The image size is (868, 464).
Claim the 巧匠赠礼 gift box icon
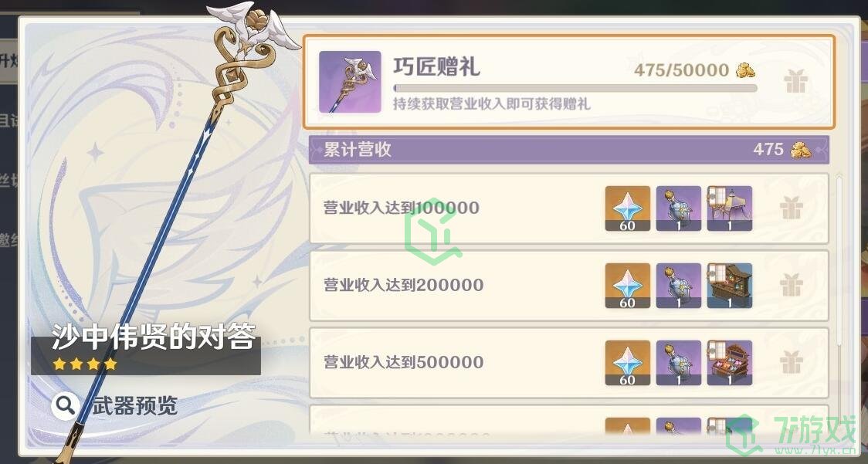795,82
